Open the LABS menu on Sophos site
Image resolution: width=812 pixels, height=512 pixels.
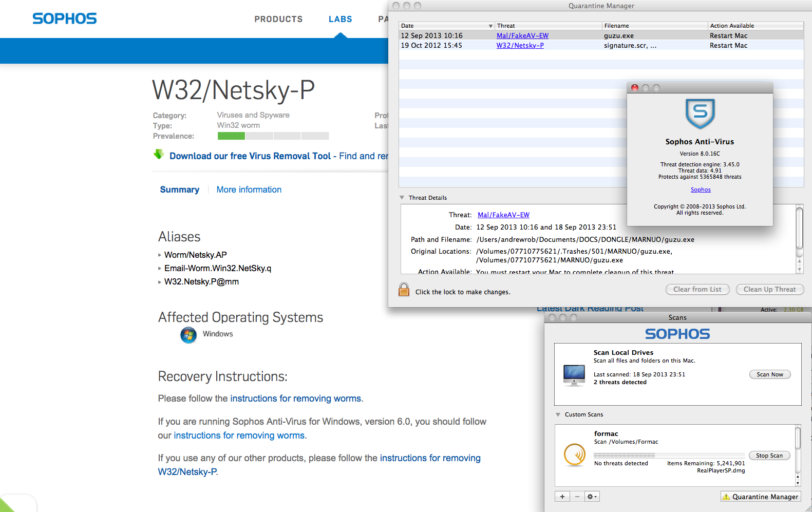click(341, 19)
